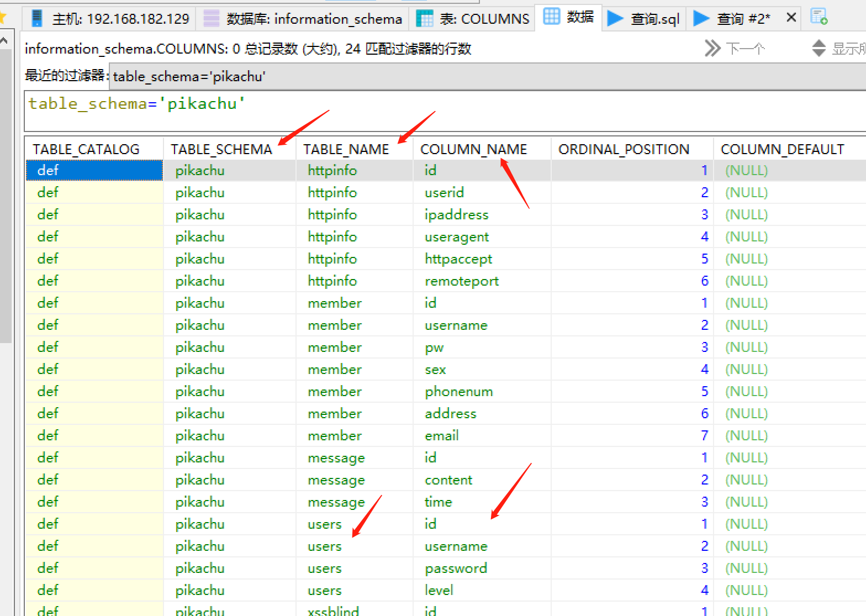
Task: Open the table COLUMNS tab
Action: pos(472,19)
